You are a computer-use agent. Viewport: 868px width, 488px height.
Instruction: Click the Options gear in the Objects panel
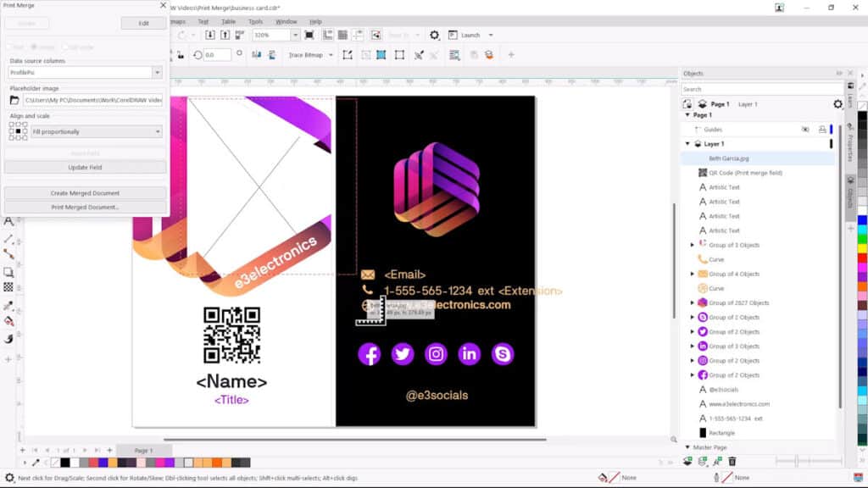tap(837, 103)
